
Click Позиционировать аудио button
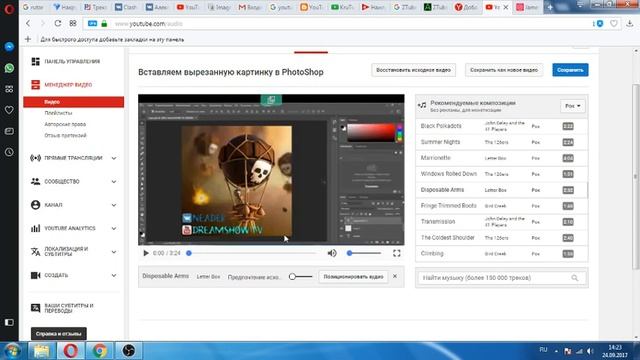click(353, 276)
